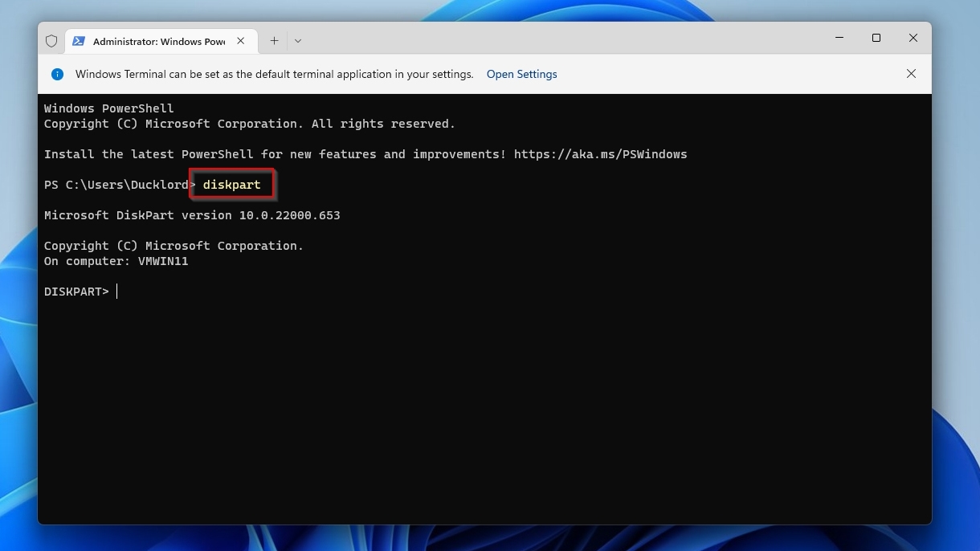Click the PS C:\Users\Ducklord prompt text
980x551 pixels.
[117, 184]
